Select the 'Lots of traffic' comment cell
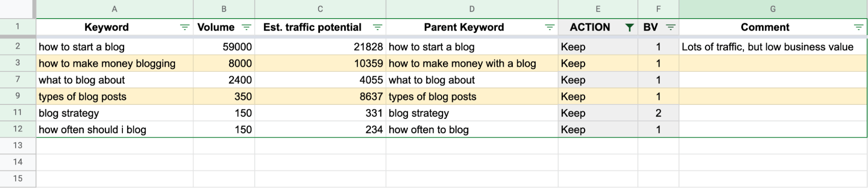 [773, 47]
